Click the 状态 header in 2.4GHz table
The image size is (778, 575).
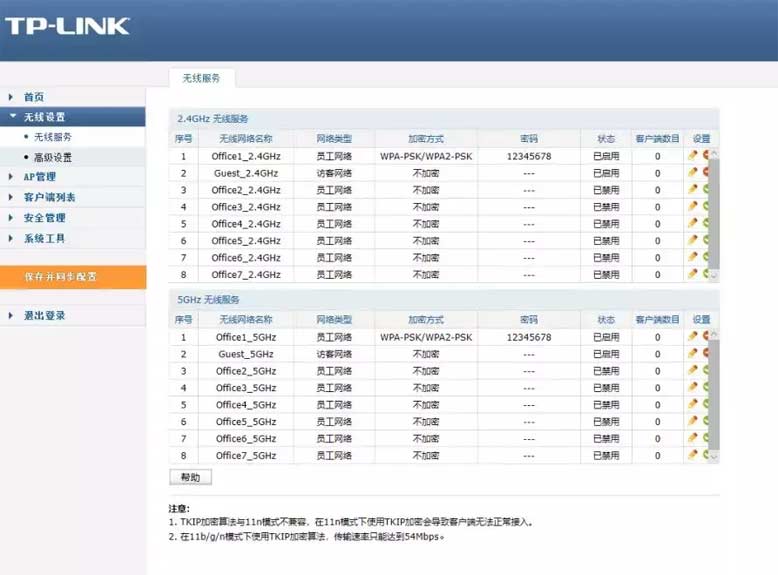tap(606, 139)
